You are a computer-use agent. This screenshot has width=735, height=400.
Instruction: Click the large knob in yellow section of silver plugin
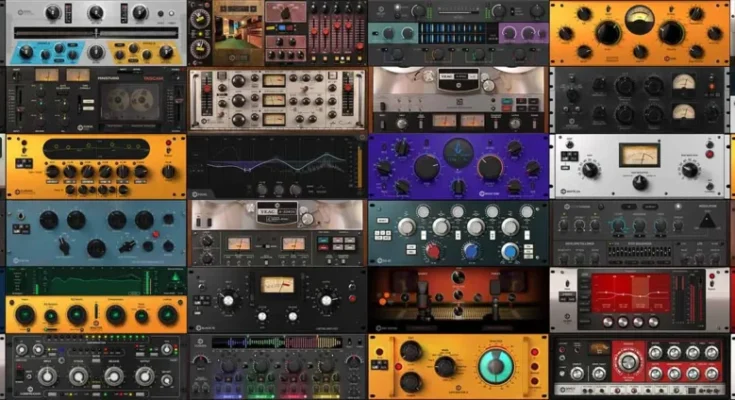(x=165, y=53)
